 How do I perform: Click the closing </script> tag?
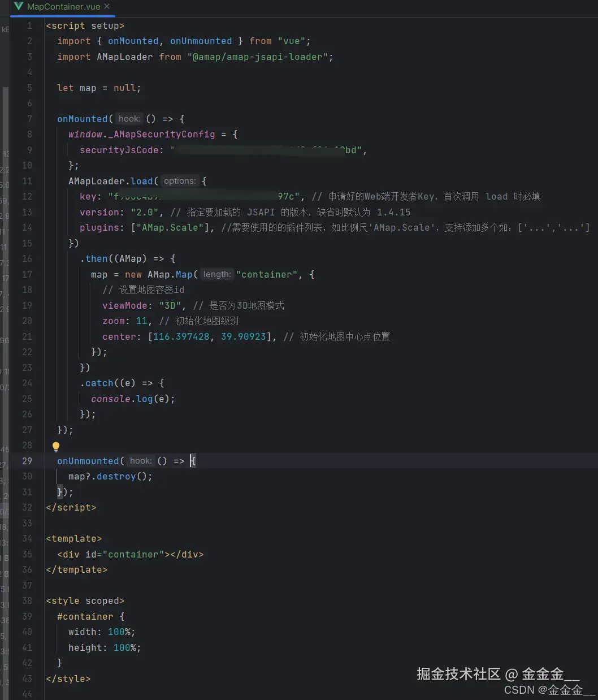tap(71, 507)
